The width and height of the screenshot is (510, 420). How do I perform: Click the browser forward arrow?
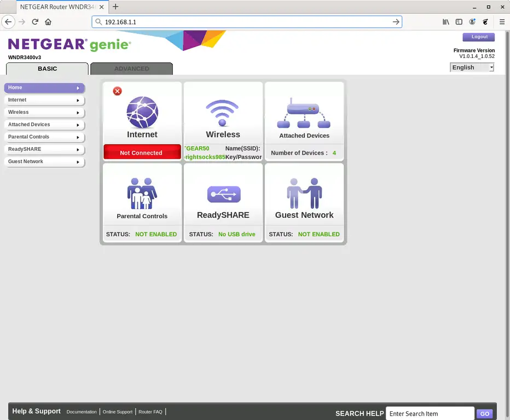pos(22,22)
